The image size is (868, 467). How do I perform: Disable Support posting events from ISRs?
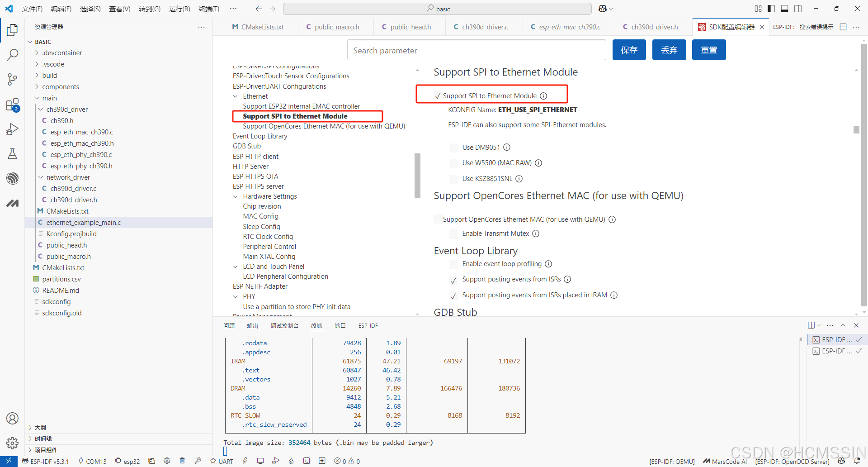coord(453,281)
